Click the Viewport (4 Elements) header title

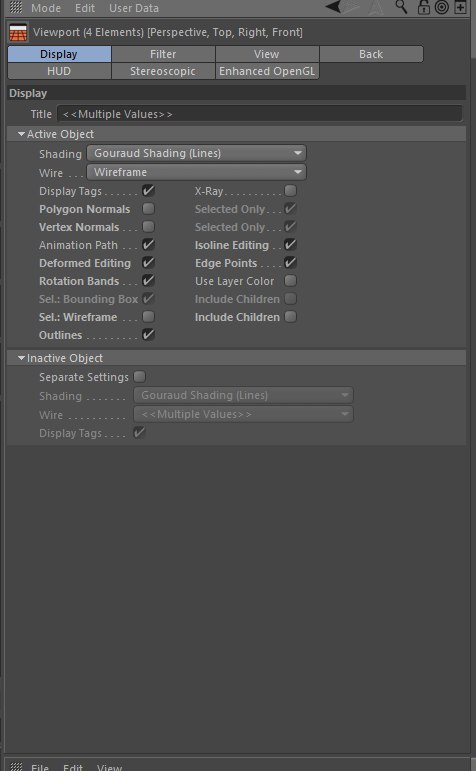(x=168, y=32)
